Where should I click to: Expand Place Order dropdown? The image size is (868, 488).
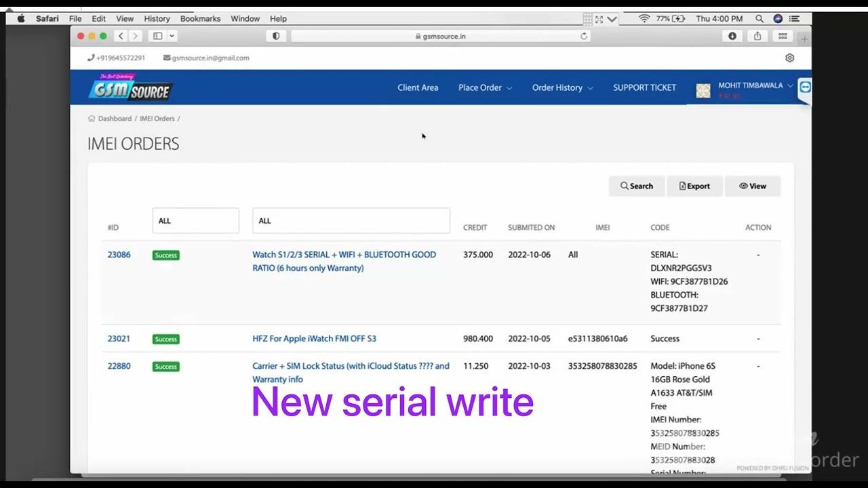(x=485, y=87)
